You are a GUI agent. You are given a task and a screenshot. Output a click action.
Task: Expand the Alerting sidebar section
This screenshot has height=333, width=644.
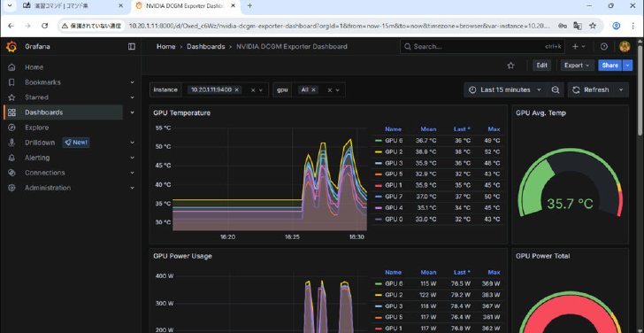(x=133, y=158)
